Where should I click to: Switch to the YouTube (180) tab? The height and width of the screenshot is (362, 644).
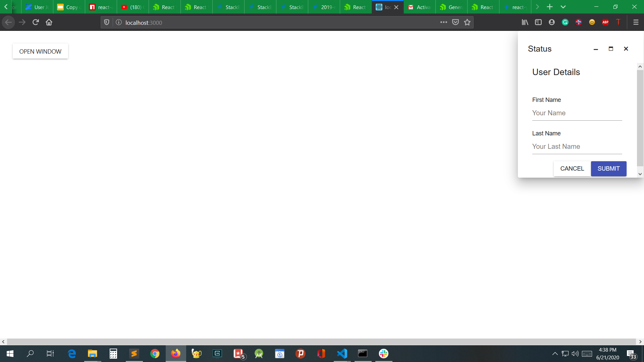132,7
